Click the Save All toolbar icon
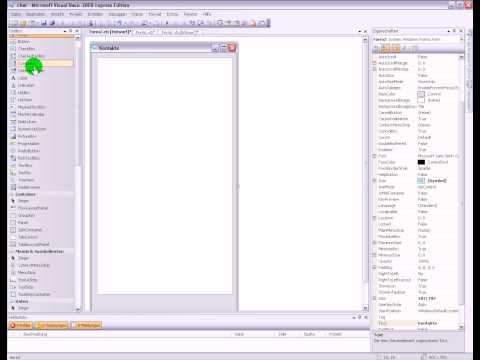Viewport: 480px width, 360px height. pyautogui.click(x=52, y=23)
